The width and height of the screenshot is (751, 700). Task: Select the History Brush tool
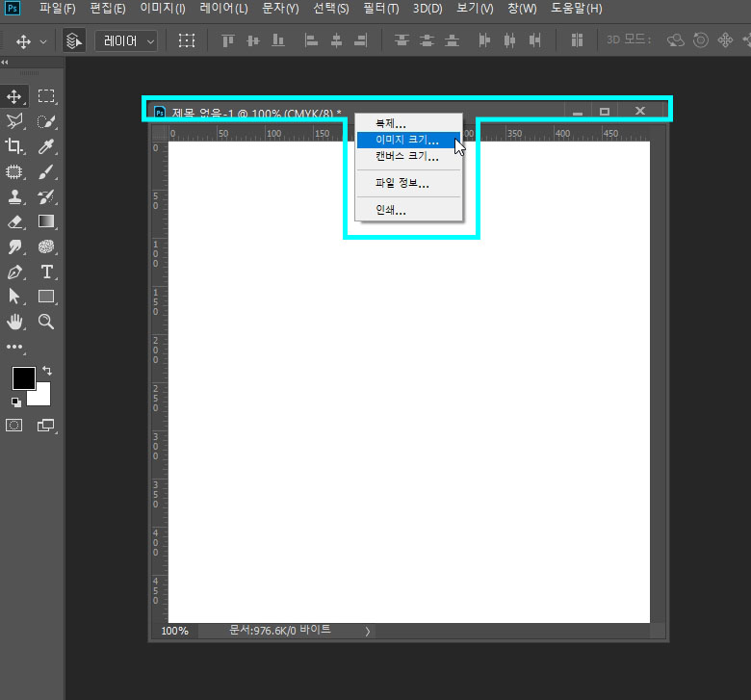pos(46,197)
